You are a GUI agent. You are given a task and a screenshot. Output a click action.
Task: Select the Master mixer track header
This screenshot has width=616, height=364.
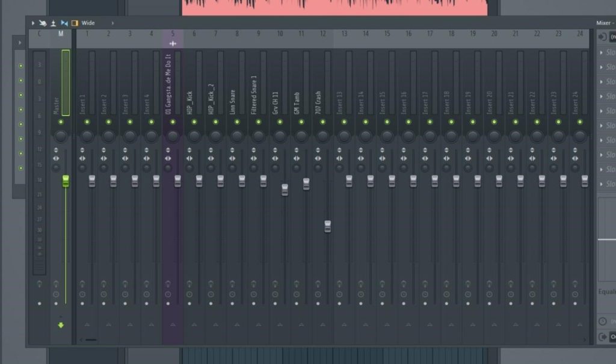pos(61,34)
